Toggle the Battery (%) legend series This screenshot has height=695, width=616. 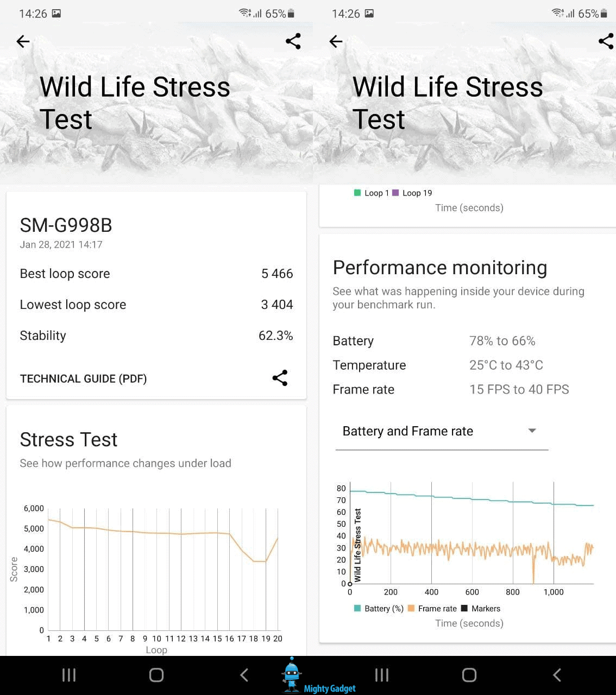[x=379, y=609]
